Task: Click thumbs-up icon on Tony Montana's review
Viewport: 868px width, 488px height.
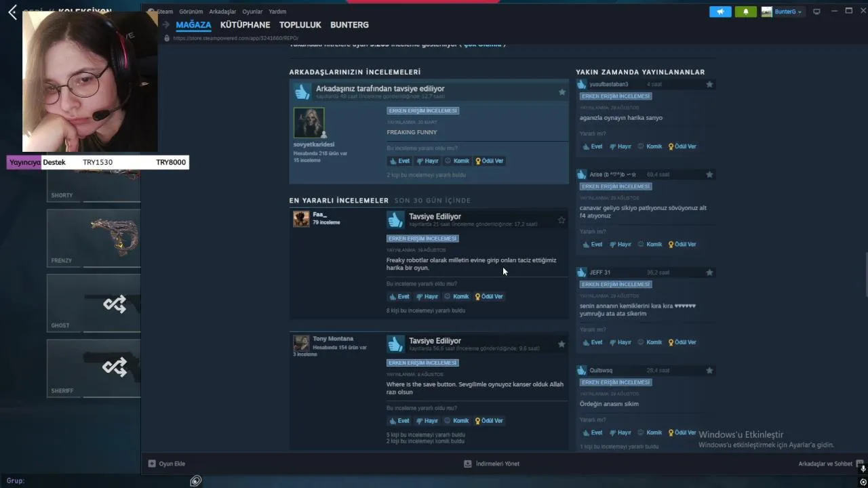Action: click(395, 344)
